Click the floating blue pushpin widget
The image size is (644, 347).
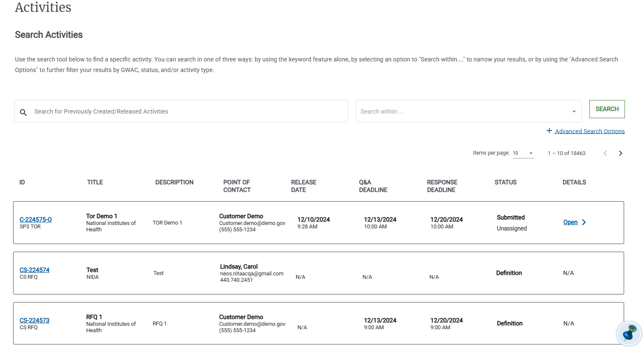click(629, 333)
